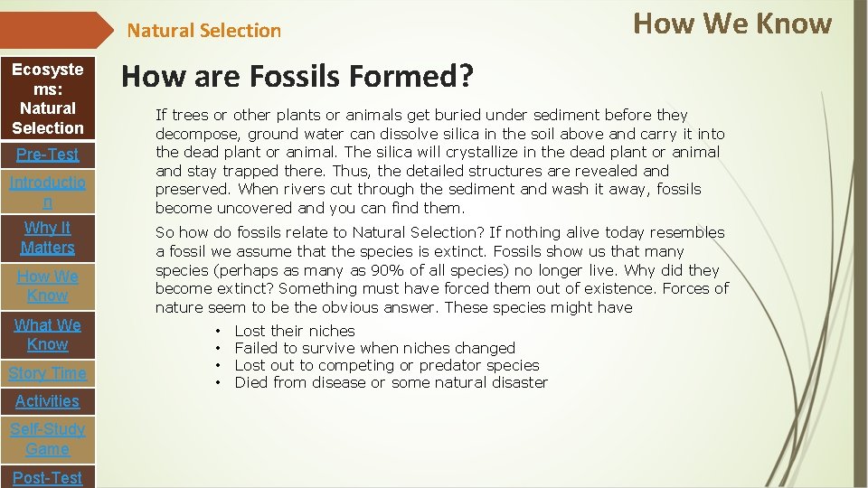This screenshot has height=488, width=868.
Task: Click the paragraph about Natural Selection and fossils
Action: click(x=441, y=270)
